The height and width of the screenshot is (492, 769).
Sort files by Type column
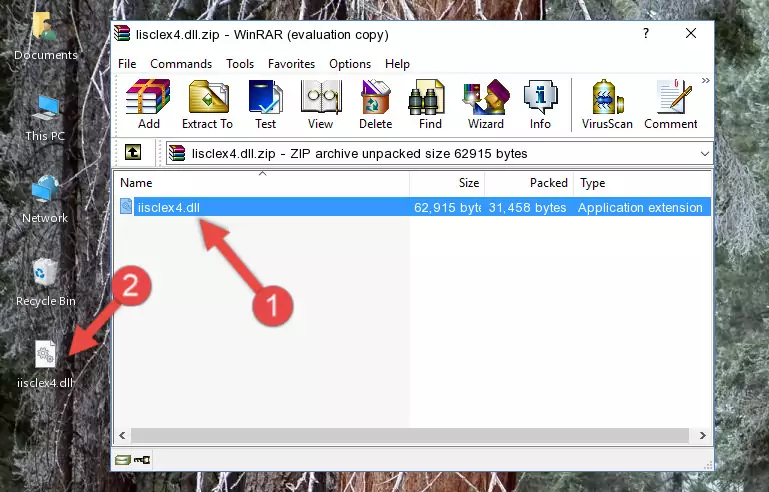click(x=642, y=183)
